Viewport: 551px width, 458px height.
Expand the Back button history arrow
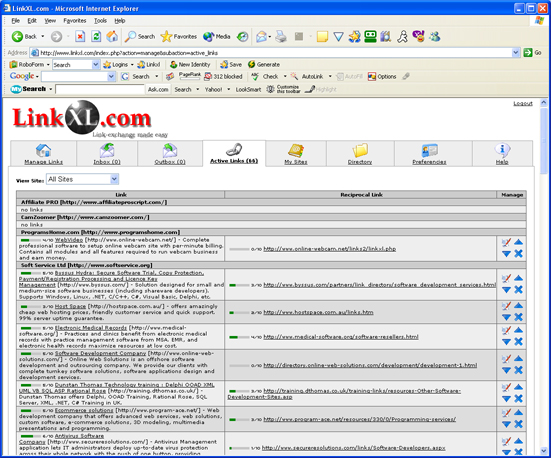pyautogui.click(x=43, y=36)
